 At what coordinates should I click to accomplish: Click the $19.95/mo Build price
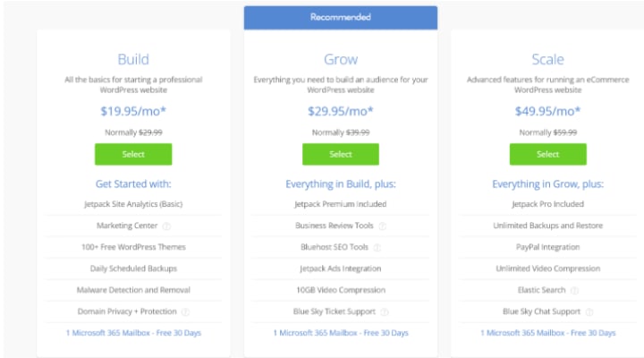pyautogui.click(x=133, y=111)
